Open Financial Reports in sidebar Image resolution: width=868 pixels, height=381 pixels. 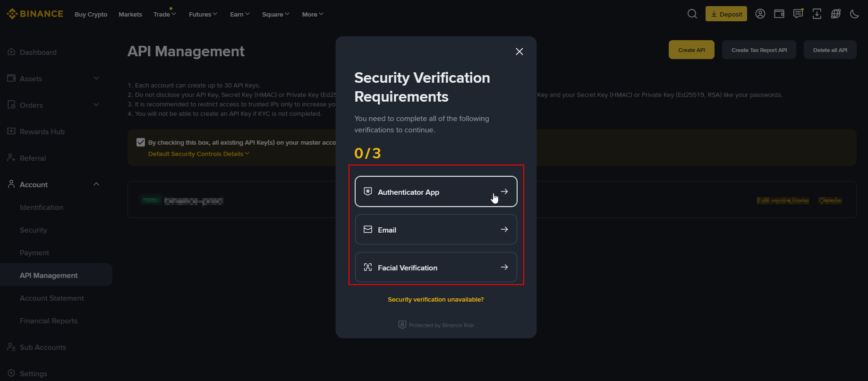coord(49,320)
